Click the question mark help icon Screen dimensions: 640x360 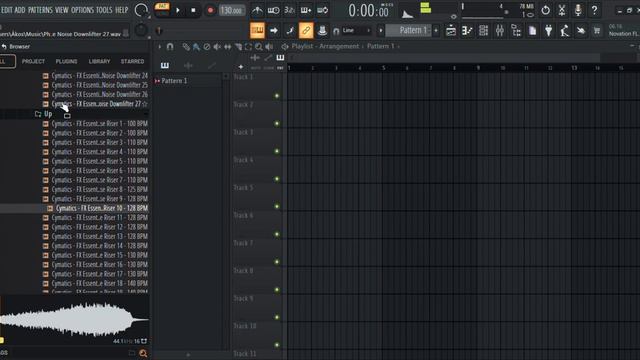594,10
